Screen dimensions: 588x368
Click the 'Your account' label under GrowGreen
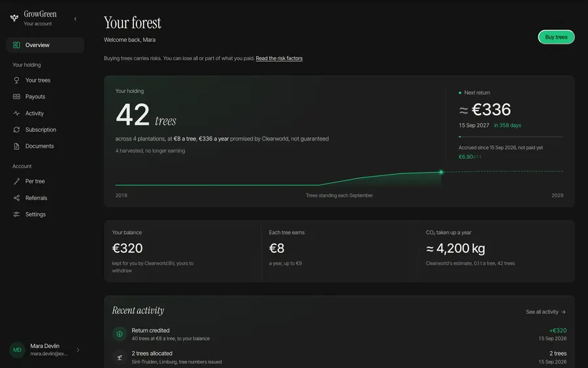pos(38,24)
